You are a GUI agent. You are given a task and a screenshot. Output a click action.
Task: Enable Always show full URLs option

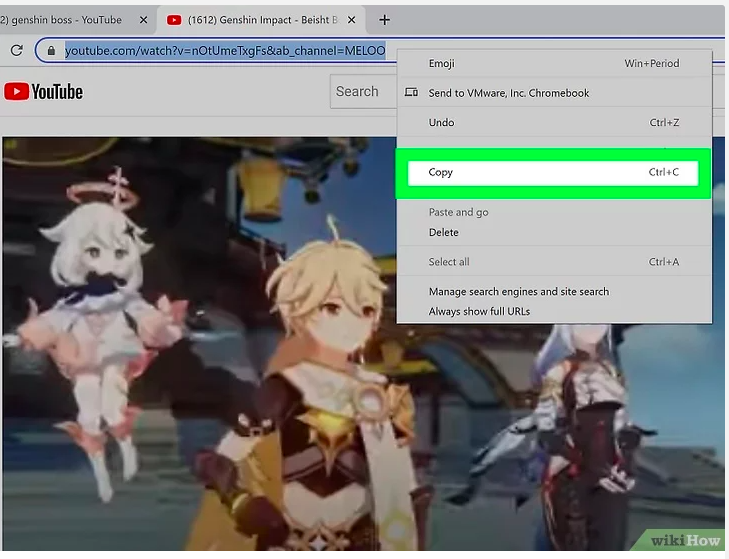(554, 312)
